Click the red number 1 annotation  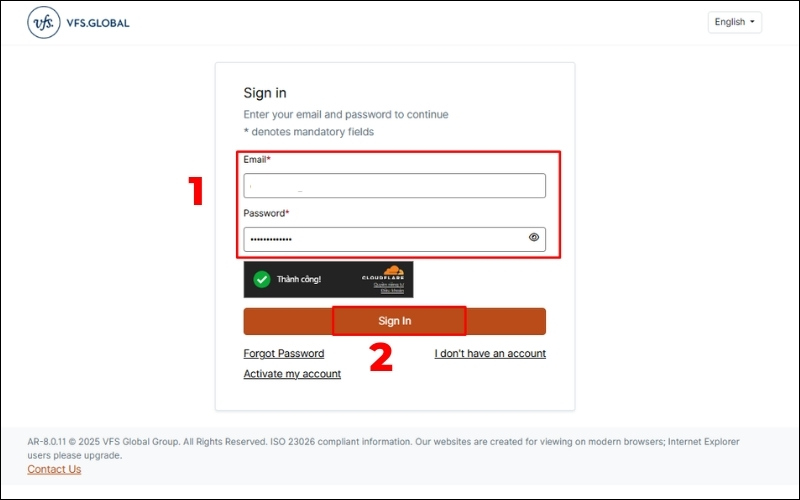point(196,191)
